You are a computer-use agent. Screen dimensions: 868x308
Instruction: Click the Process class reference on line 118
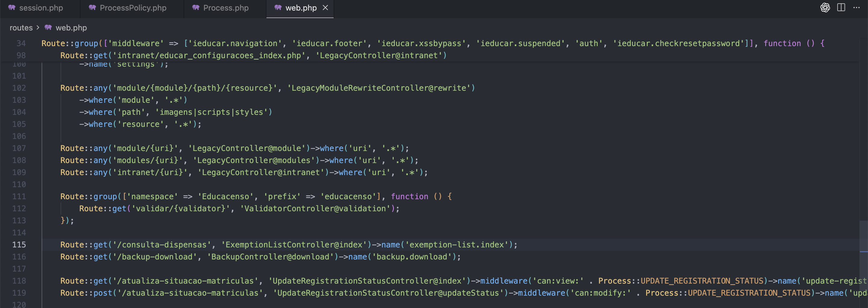coord(614,281)
